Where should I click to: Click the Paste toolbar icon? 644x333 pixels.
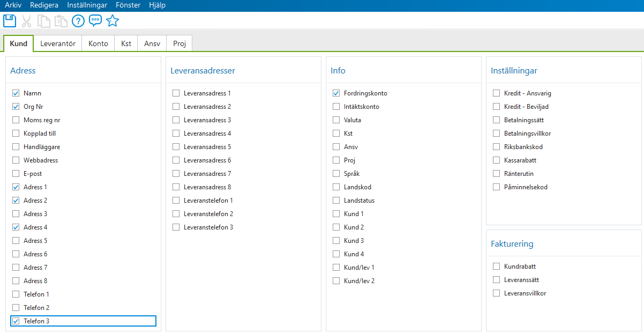coord(61,20)
